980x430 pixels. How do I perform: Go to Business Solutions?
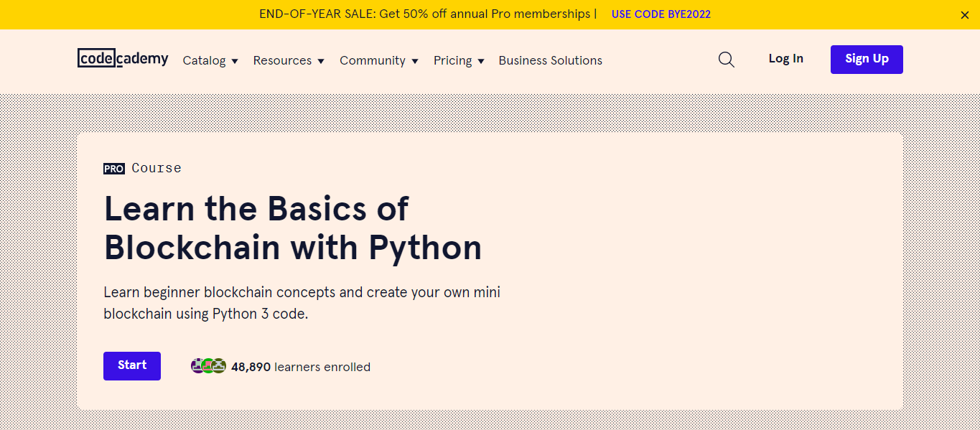point(550,60)
